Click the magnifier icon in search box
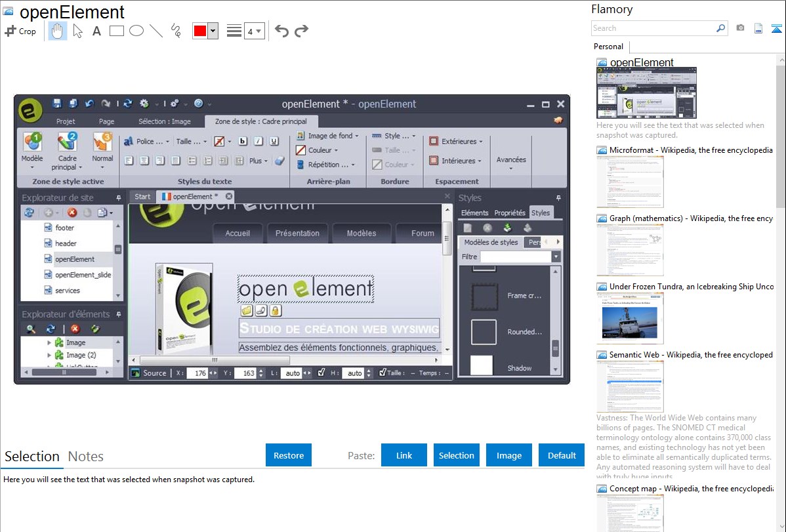This screenshot has height=532, width=786. [x=720, y=28]
